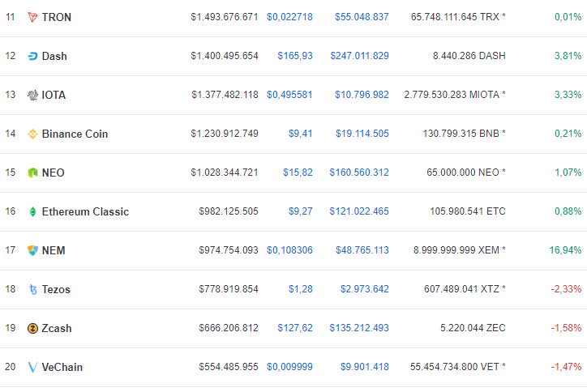This screenshot has width=587, height=392.
Task: Open the NEM coin page
Action: [x=54, y=250]
